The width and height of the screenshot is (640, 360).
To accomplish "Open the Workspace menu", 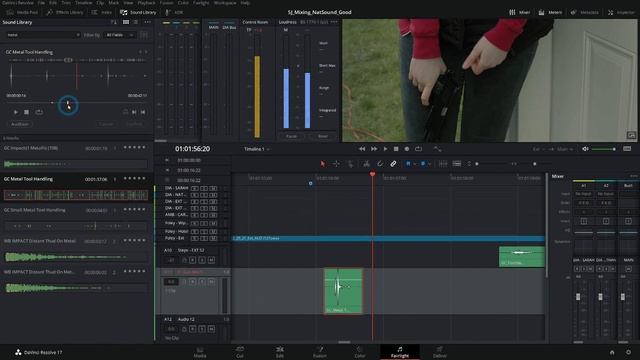I will (225, 2).
